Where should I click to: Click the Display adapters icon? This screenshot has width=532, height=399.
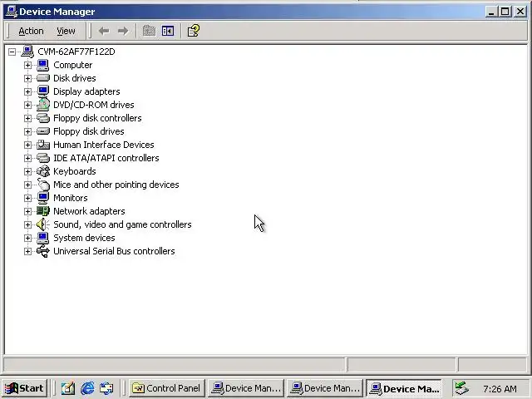[x=43, y=91]
